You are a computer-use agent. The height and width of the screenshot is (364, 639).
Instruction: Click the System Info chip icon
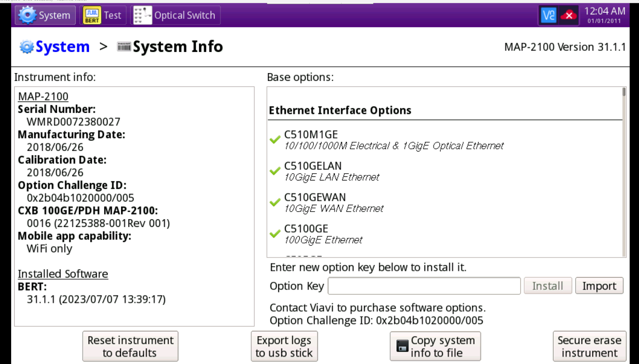click(124, 47)
